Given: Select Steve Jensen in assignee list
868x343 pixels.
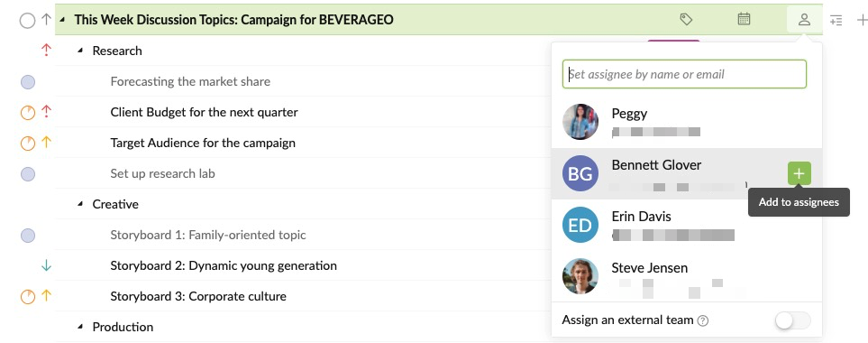Looking at the screenshot, I should point(687,276).
